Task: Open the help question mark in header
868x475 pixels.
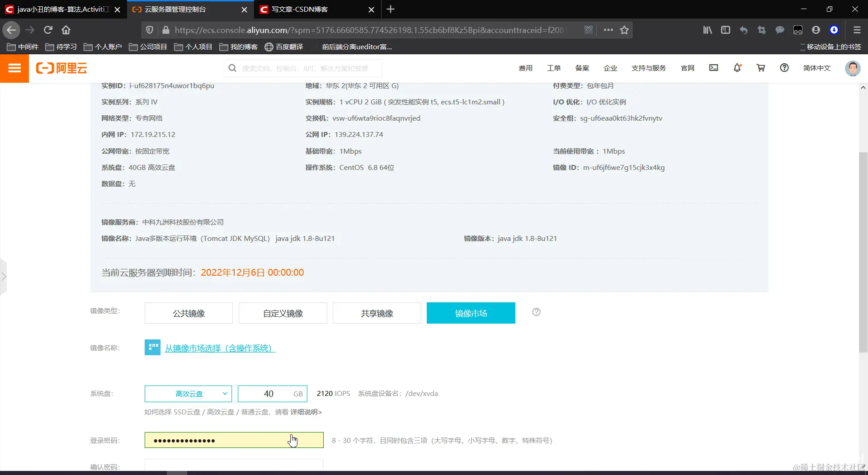Action: point(784,68)
